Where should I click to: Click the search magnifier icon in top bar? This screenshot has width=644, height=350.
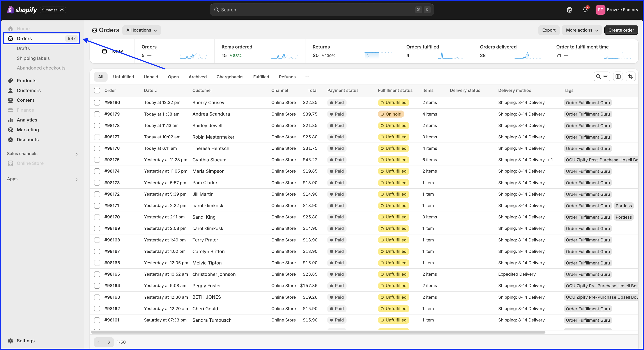216,10
